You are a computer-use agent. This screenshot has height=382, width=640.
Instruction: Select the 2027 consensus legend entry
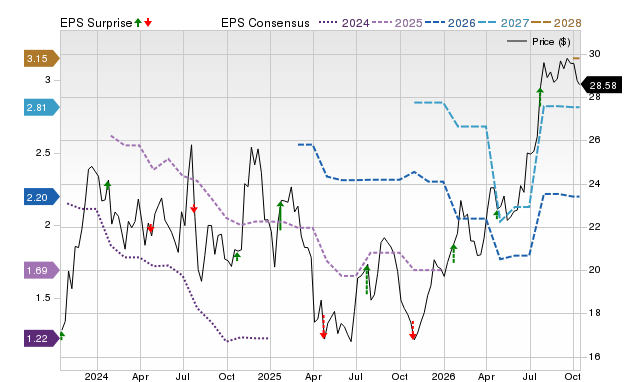click(504, 23)
